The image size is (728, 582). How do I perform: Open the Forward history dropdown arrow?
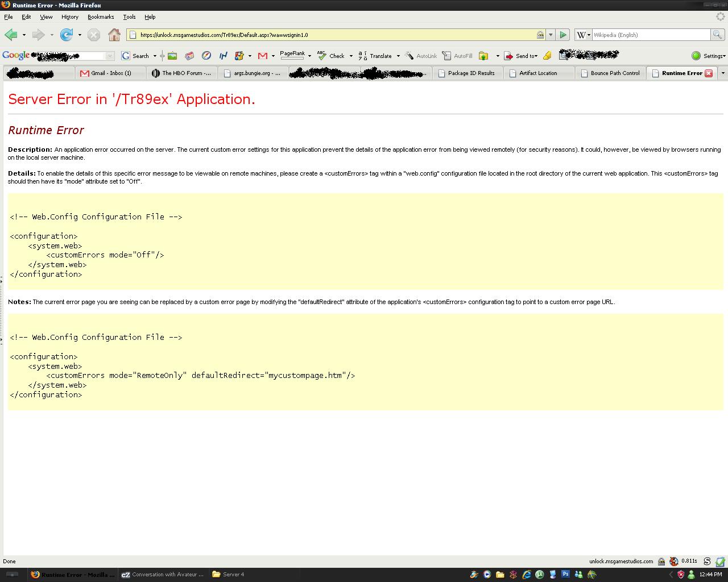click(x=52, y=35)
